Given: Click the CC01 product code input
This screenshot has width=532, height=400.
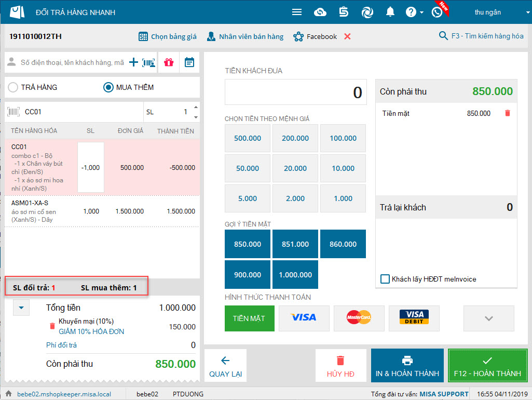Looking at the screenshot, I should (x=83, y=112).
